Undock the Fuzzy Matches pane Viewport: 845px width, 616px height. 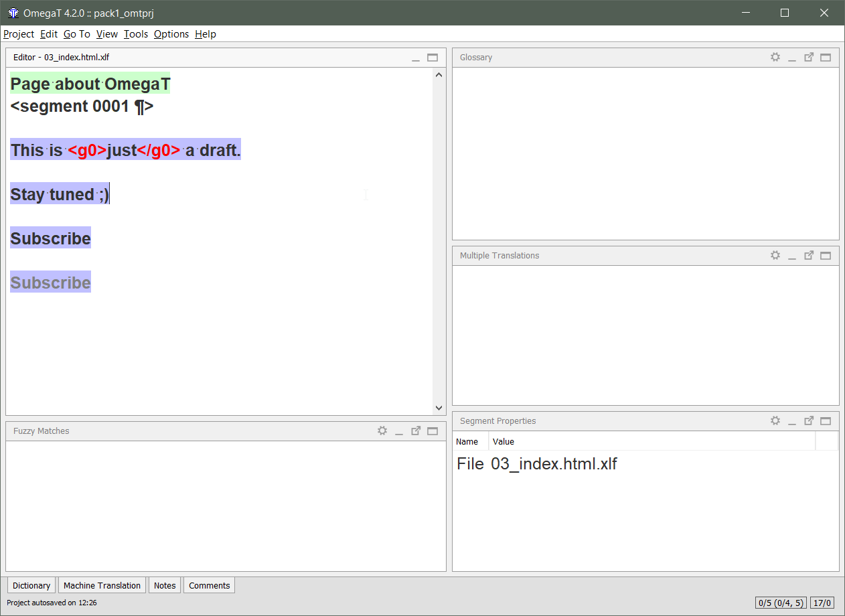pos(416,431)
